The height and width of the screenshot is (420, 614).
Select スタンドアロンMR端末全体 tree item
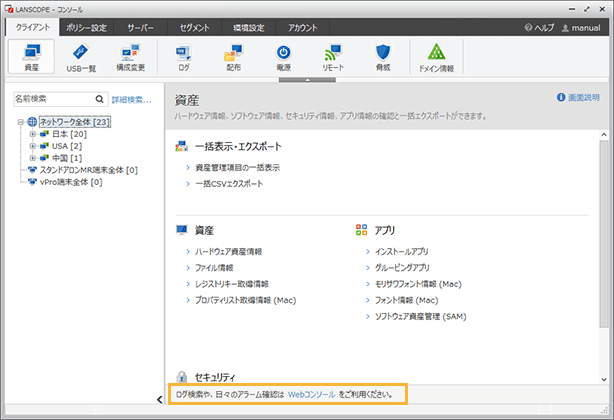89,170
